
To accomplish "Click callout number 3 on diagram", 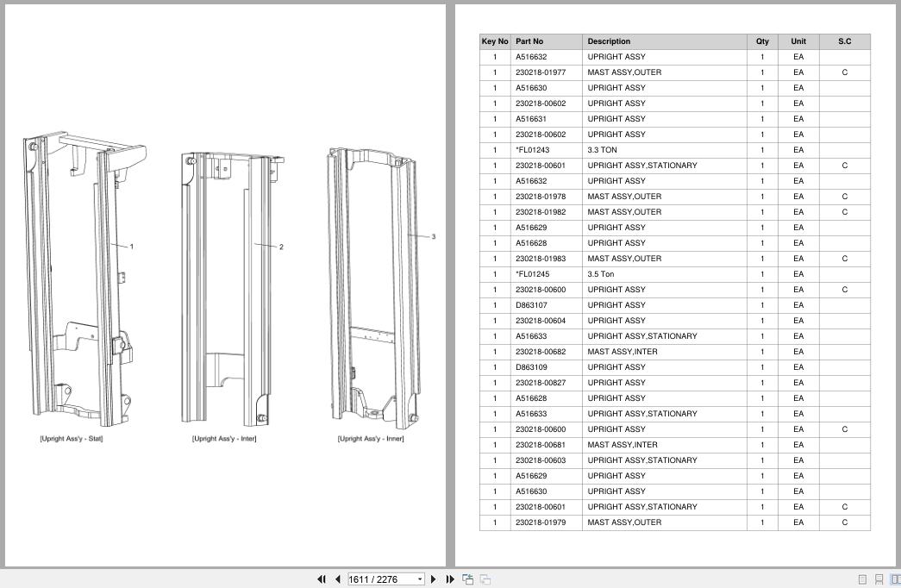I will click(434, 236).
